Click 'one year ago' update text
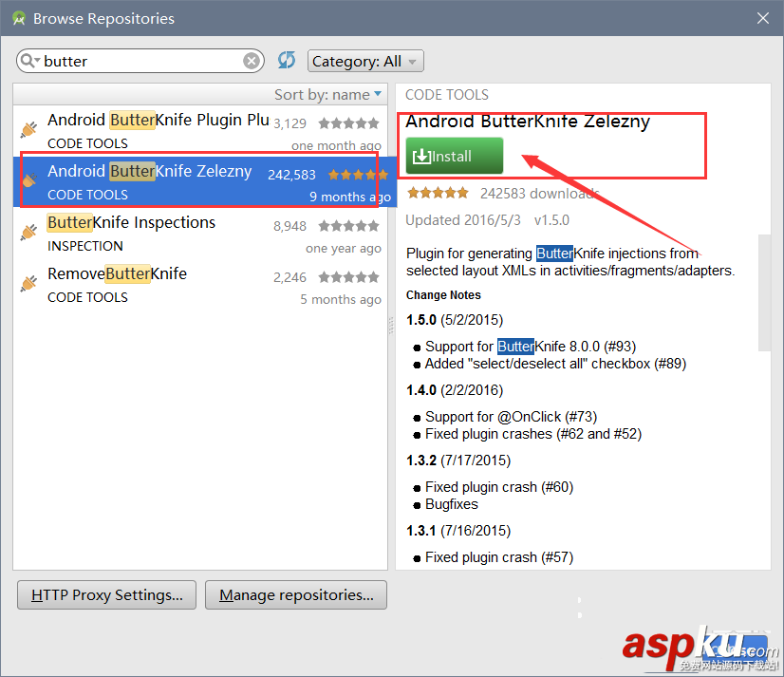 click(x=344, y=249)
